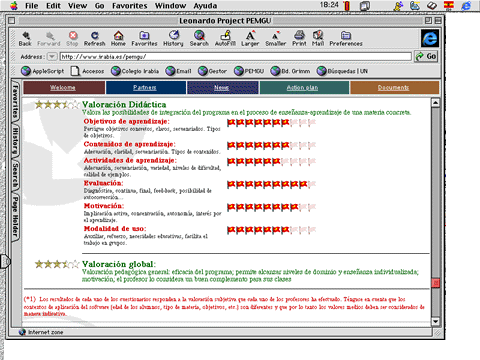Click the Apple menu icon
This screenshot has width=480, height=360.
click(x=14, y=6)
